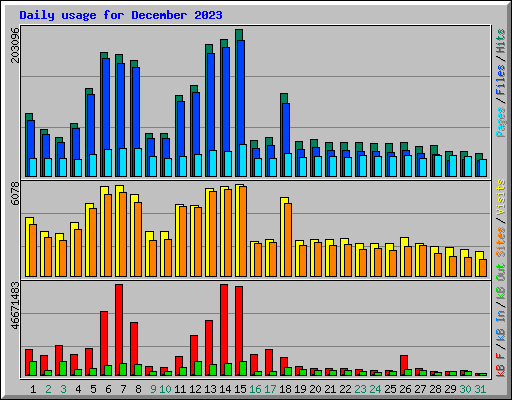Select the "Pages" legend label

501,122
